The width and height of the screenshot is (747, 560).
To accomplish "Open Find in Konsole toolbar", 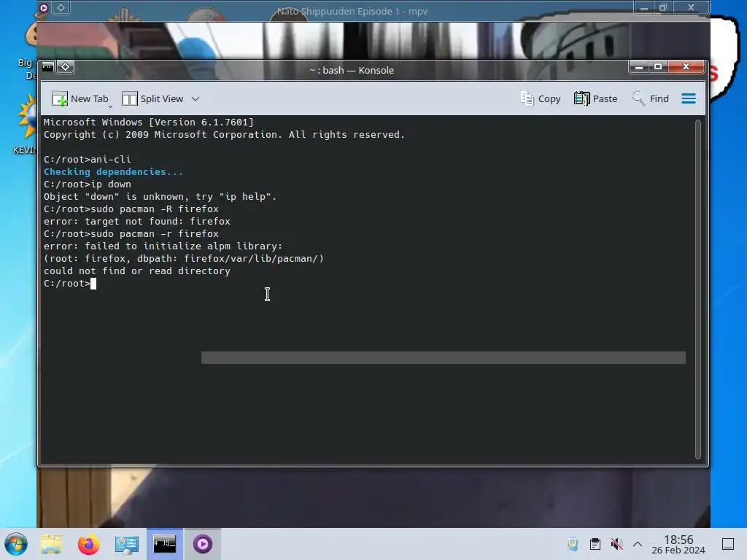I will 650,98.
